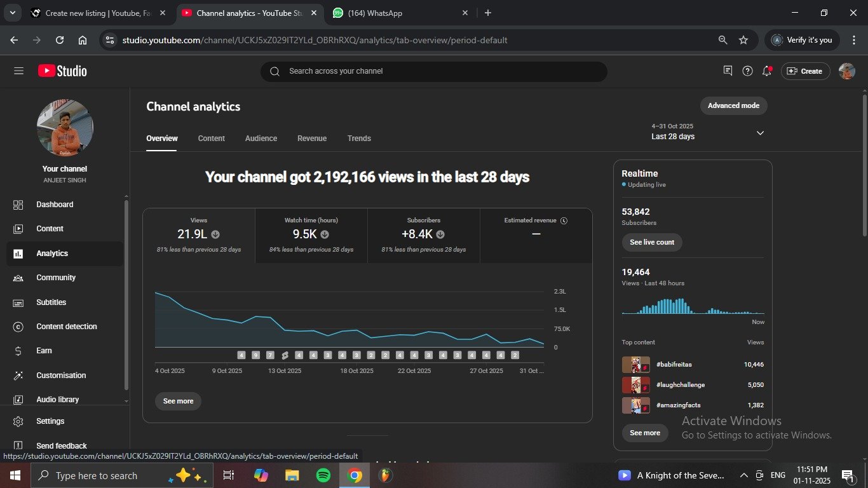868x488 pixels.
Task: Click the help question mark icon
Action: [747, 71]
